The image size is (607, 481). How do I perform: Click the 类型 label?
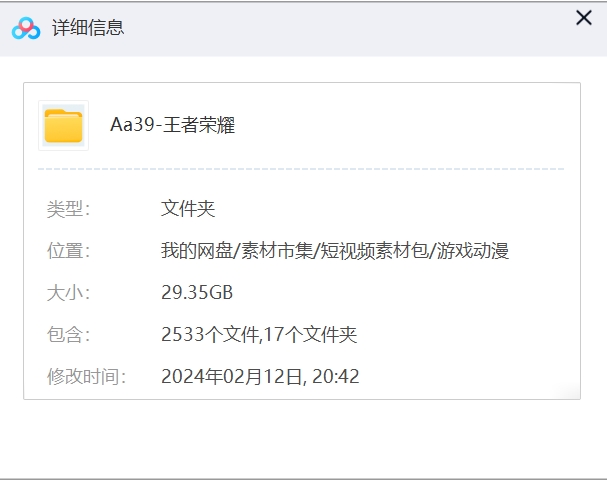[68, 209]
